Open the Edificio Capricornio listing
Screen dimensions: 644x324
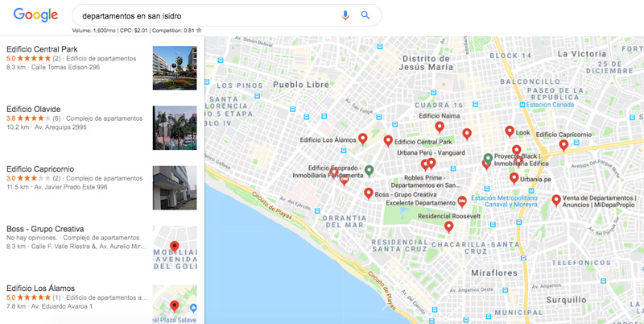(102, 187)
